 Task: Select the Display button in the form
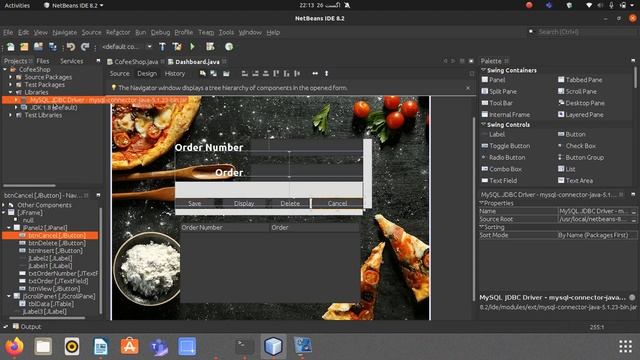point(244,203)
